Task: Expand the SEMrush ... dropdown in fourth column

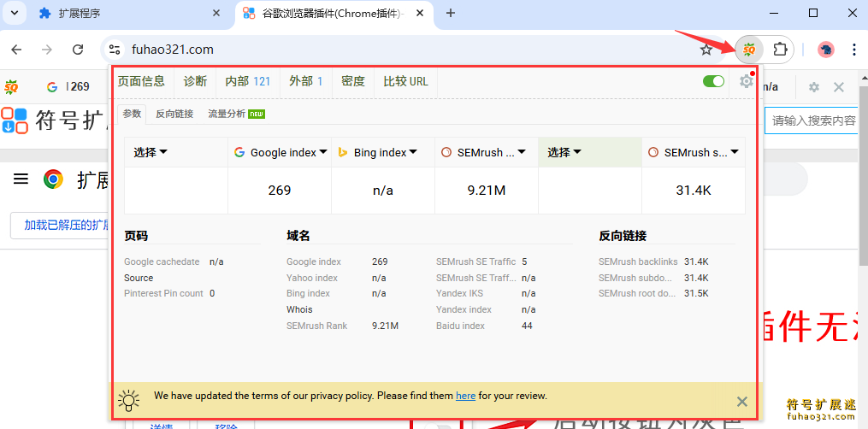Action: click(483, 153)
